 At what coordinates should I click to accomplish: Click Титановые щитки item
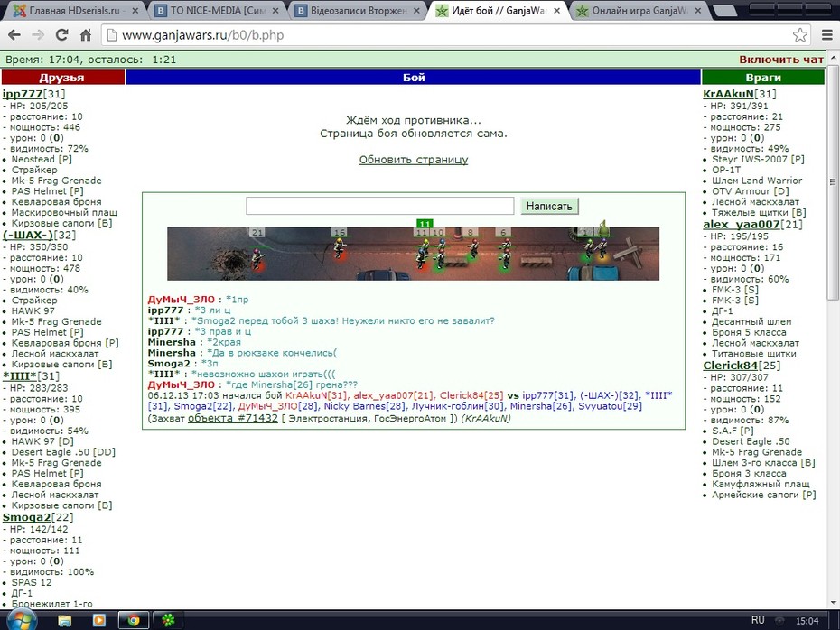(x=754, y=354)
